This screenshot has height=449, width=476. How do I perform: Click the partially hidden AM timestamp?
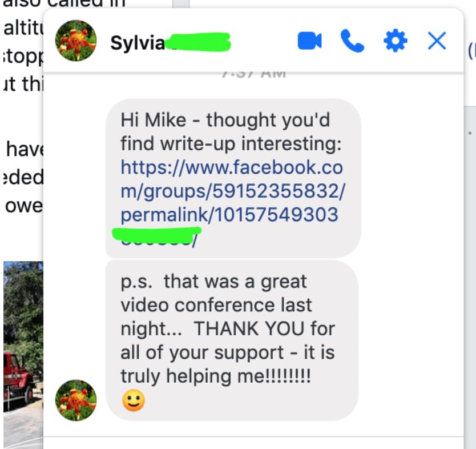pyautogui.click(x=254, y=74)
